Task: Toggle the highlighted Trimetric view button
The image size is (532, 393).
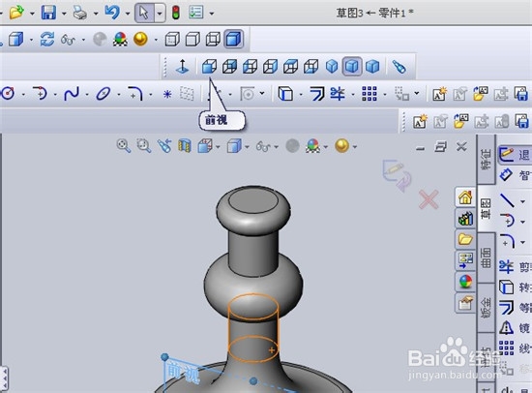Action: [352, 66]
